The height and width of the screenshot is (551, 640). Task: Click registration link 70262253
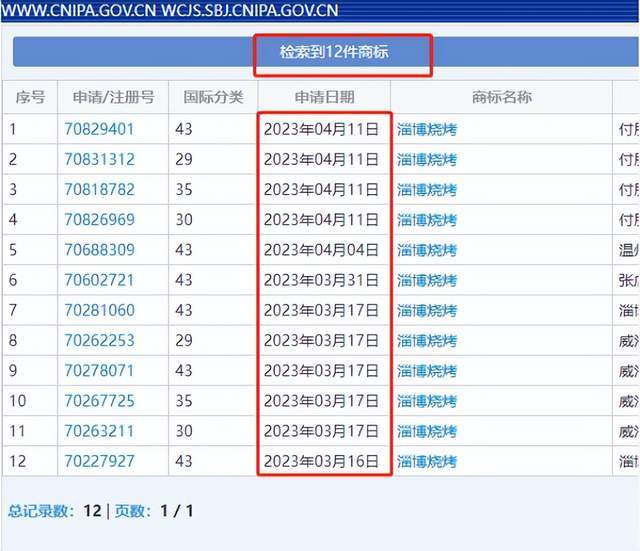click(x=99, y=340)
